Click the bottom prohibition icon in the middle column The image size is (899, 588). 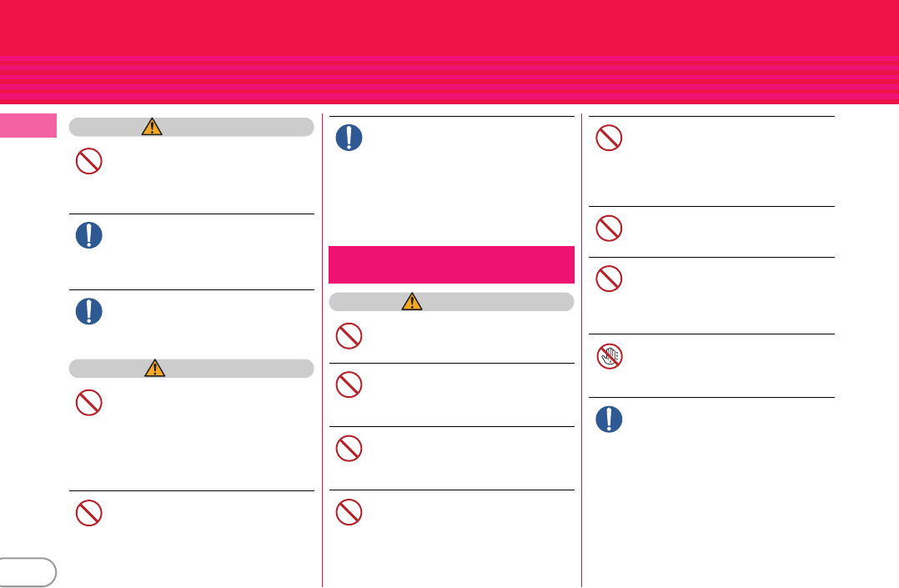tap(349, 512)
